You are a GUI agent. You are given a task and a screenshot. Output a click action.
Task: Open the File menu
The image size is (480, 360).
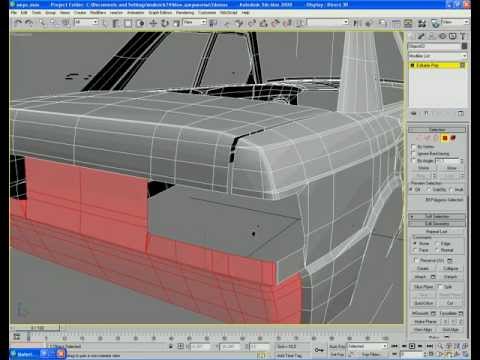[14, 13]
